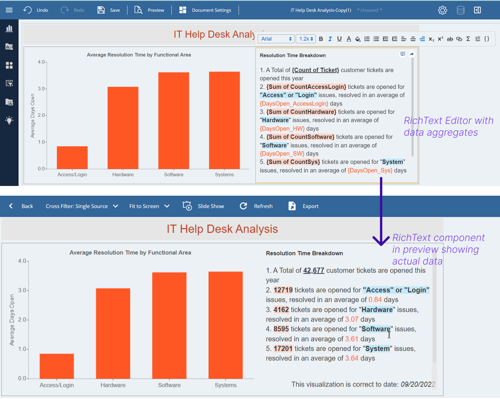
Task: Open the text fill color picker
Action: click(x=358, y=39)
